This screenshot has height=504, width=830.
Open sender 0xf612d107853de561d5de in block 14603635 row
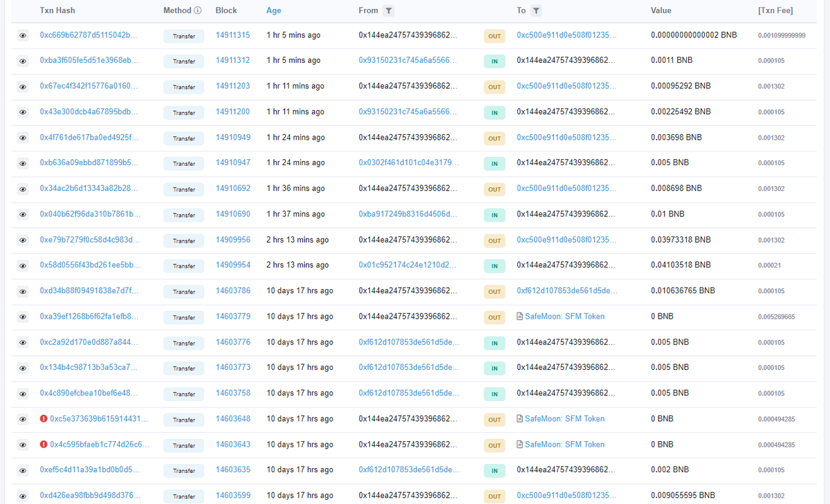point(408,469)
